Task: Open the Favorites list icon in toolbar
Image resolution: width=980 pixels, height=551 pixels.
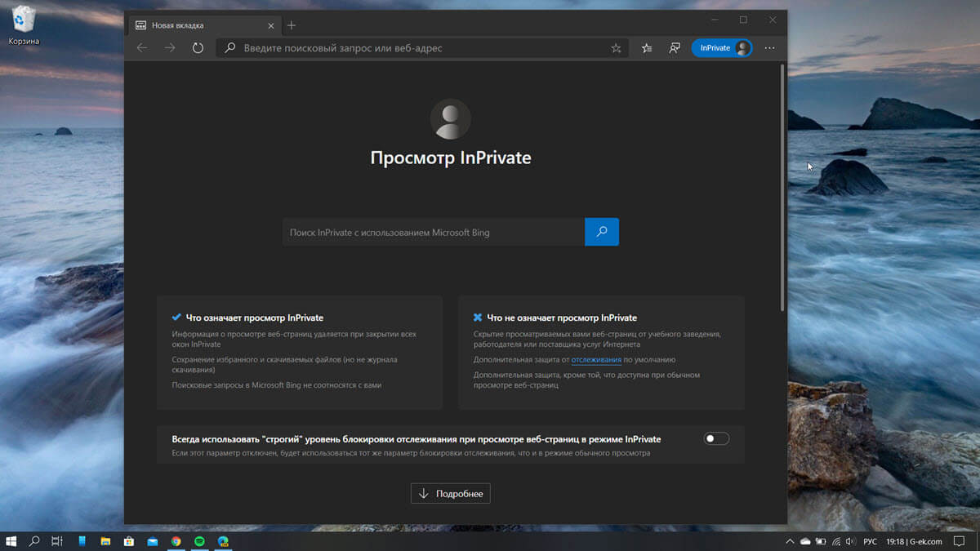Action: [647, 48]
